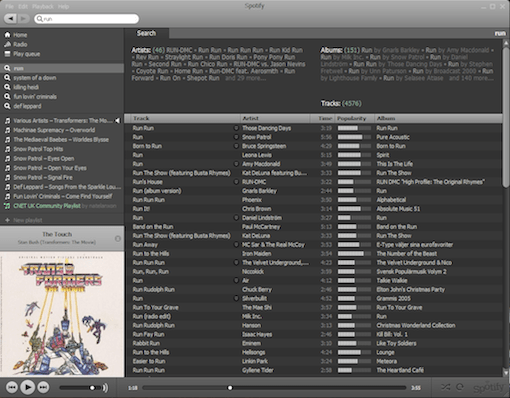Sort by Artist column header
Viewport: 510px width, 398px height.
tap(275, 118)
